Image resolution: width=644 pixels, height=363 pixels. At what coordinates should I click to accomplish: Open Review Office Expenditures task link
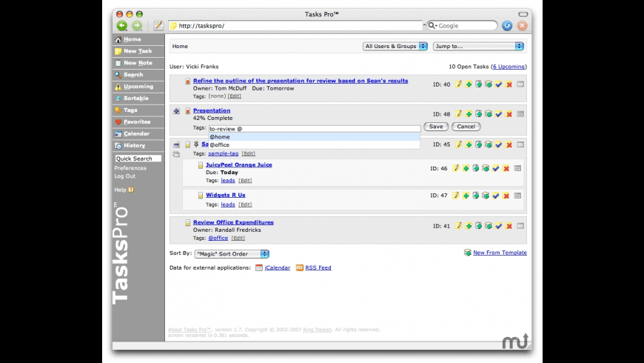click(233, 222)
